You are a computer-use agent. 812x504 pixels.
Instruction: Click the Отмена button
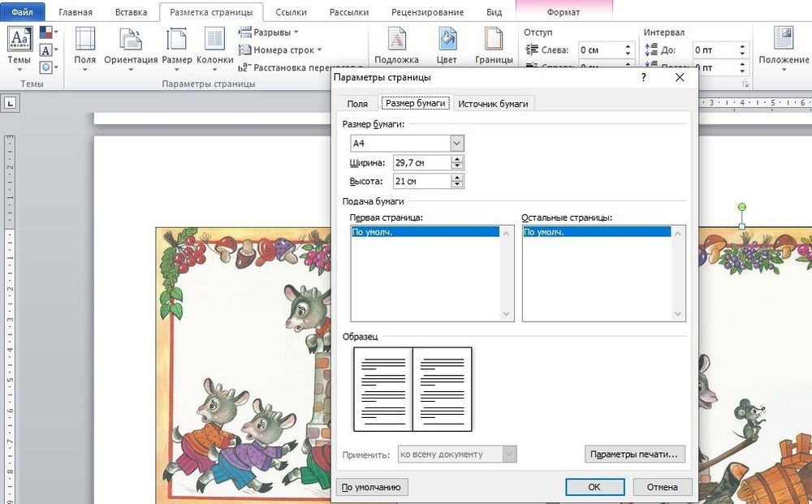(663, 487)
